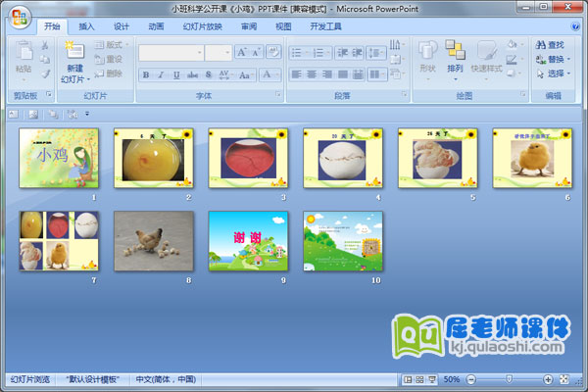Click the Normal view icon in status bar

click(x=408, y=379)
